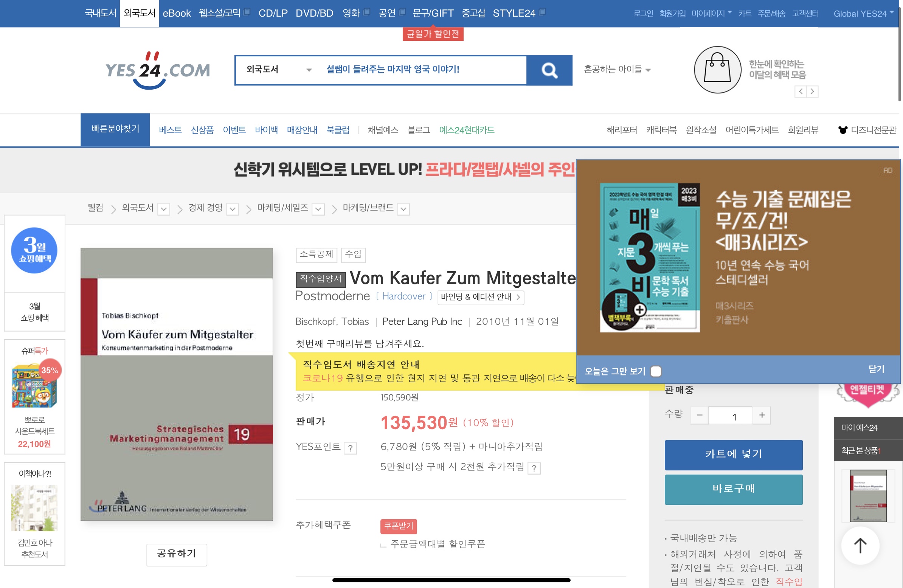Click 이벤트 menu link
Viewport: 903px width, 588px height.
(x=234, y=130)
